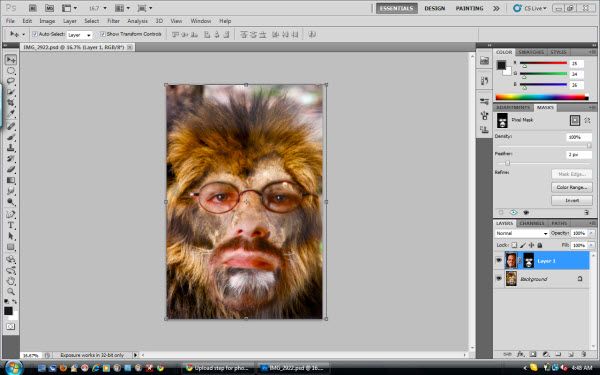Select the Path Selection tool
The height and width of the screenshot is (375, 600).
(11, 236)
